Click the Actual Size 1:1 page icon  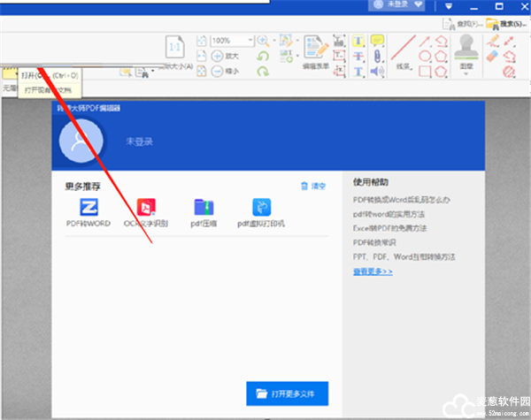[174, 47]
